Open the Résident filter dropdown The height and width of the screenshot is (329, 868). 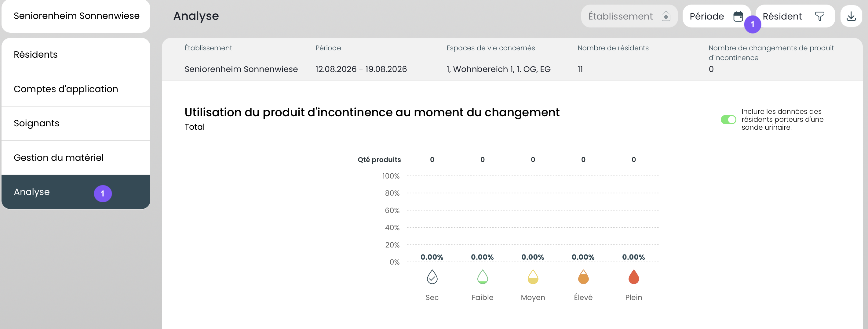(795, 16)
